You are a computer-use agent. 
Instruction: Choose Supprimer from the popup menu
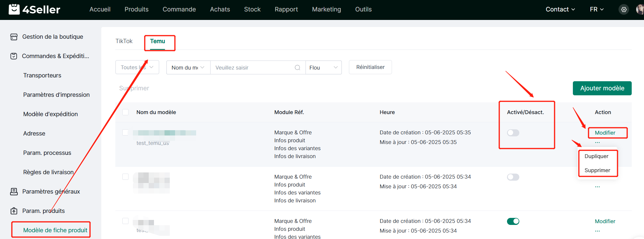coord(597,170)
